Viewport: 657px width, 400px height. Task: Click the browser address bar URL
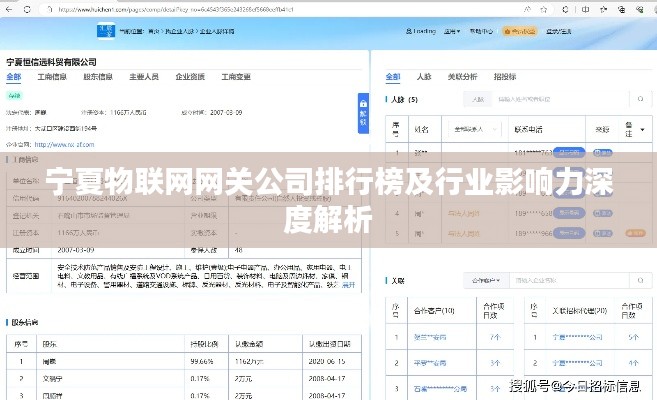click(x=176, y=9)
